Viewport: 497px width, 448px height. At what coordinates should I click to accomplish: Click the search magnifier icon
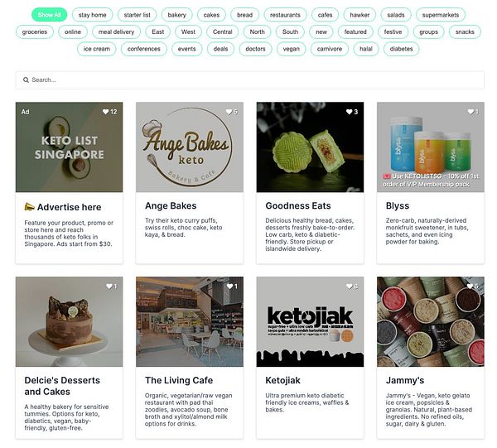26,79
